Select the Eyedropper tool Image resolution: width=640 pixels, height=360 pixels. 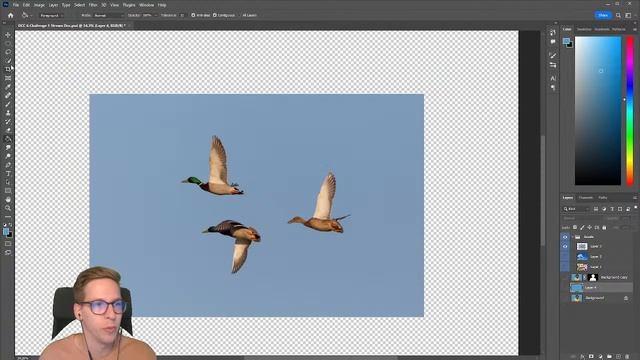click(x=8, y=87)
